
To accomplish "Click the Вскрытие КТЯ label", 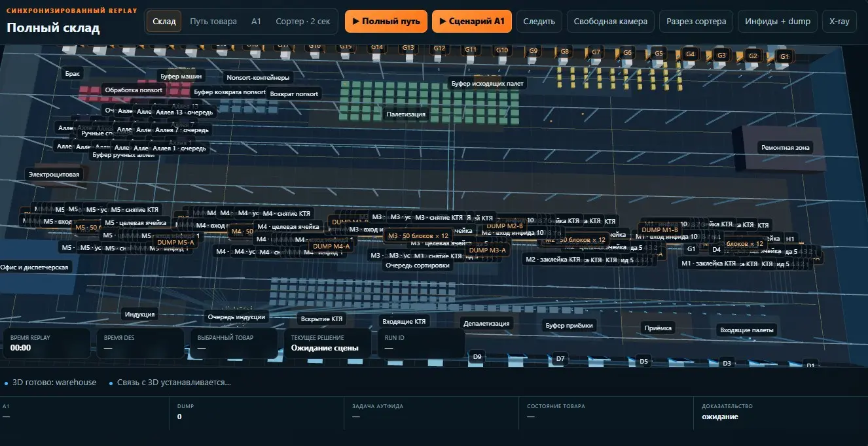I will [321, 319].
